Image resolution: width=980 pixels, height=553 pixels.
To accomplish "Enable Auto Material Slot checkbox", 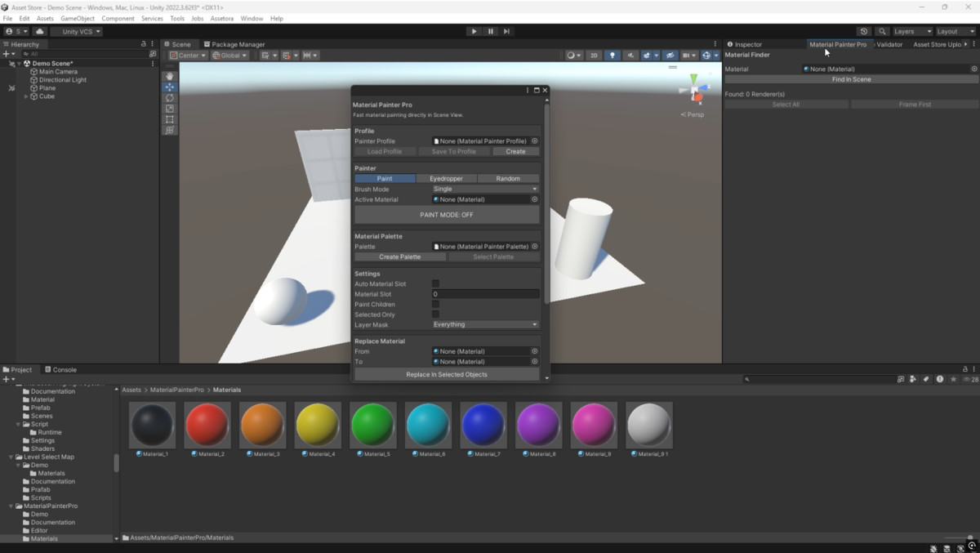I will 435,283.
